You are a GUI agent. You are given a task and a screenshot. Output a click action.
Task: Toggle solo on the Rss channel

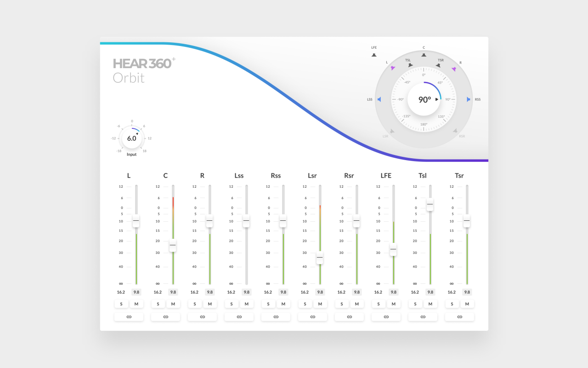pyautogui.click(x=268, y=304)
